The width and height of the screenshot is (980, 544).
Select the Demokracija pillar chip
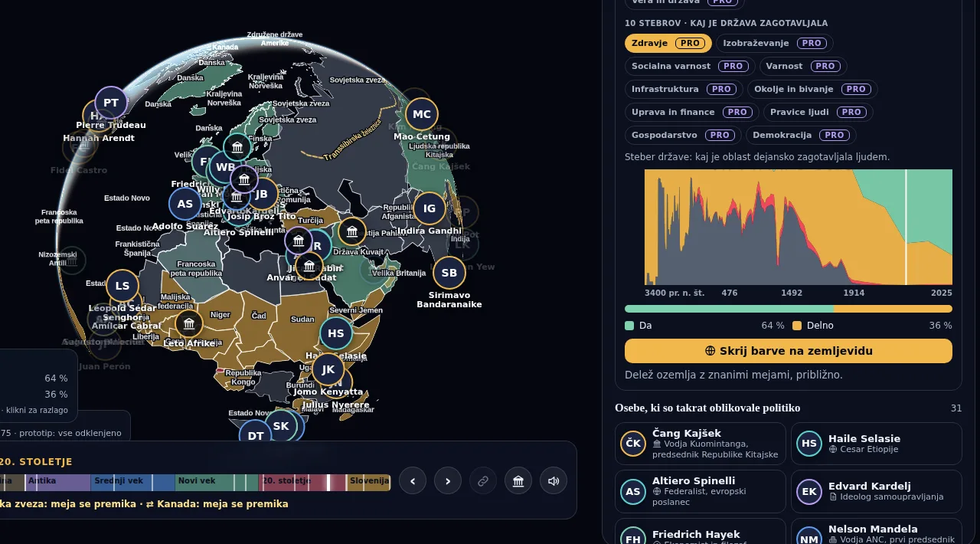coord(801,136)
